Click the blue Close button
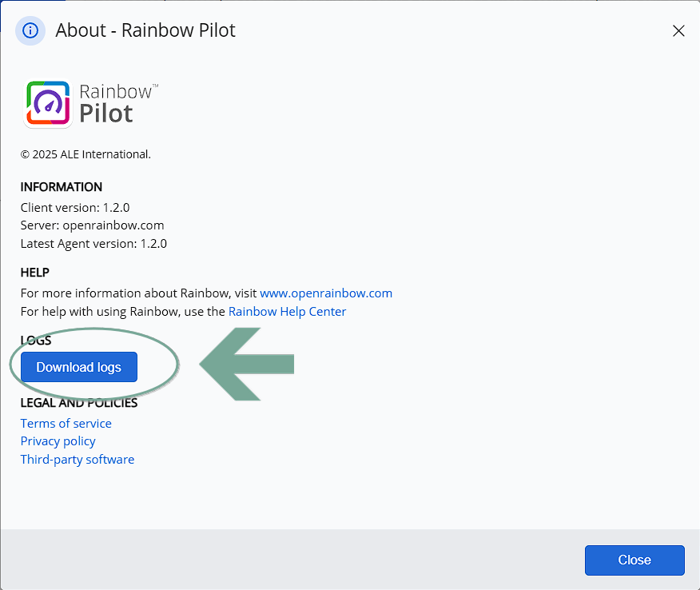Viewport: 700px width, 590px height. pos(634,560)
